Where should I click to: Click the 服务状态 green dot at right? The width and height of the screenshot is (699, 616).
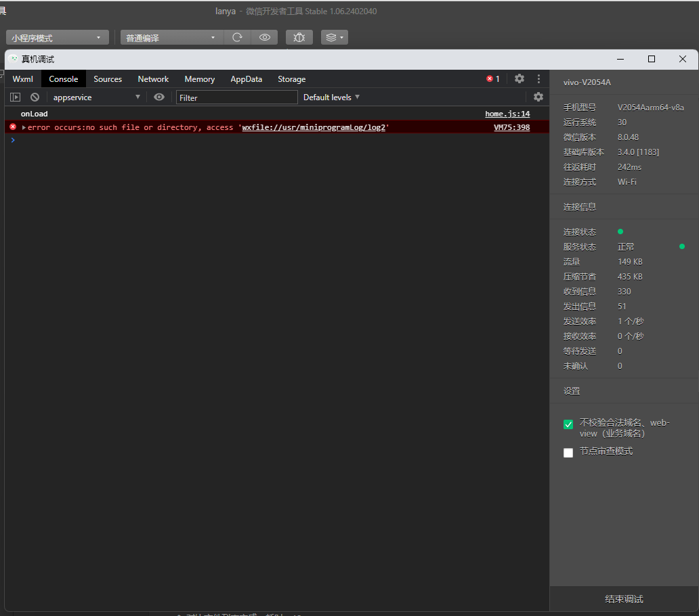click(681, 246)
